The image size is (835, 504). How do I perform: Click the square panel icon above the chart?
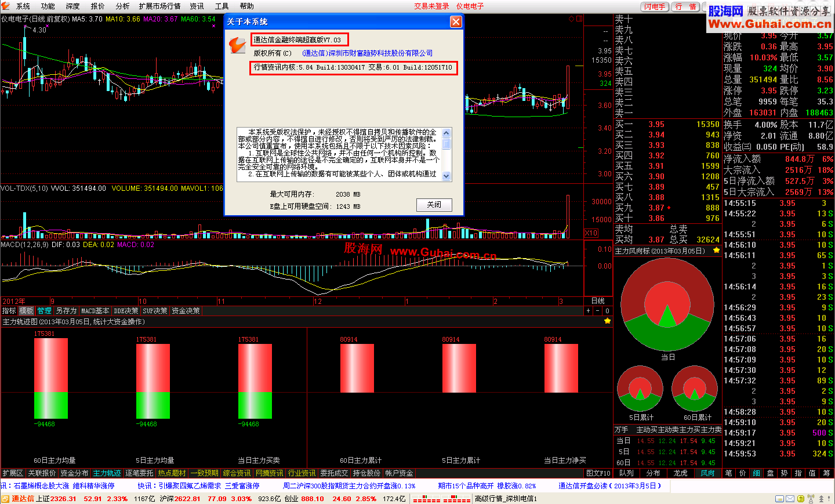coord(579,19)
